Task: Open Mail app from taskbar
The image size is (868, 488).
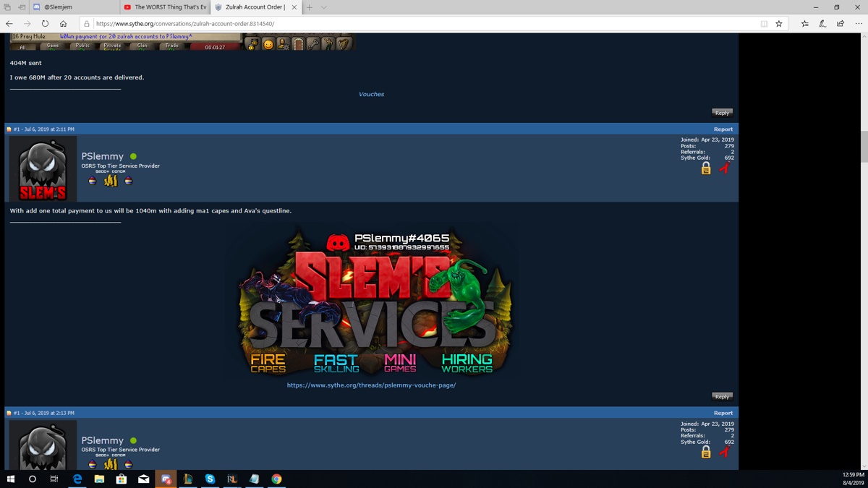Action: 144,479
